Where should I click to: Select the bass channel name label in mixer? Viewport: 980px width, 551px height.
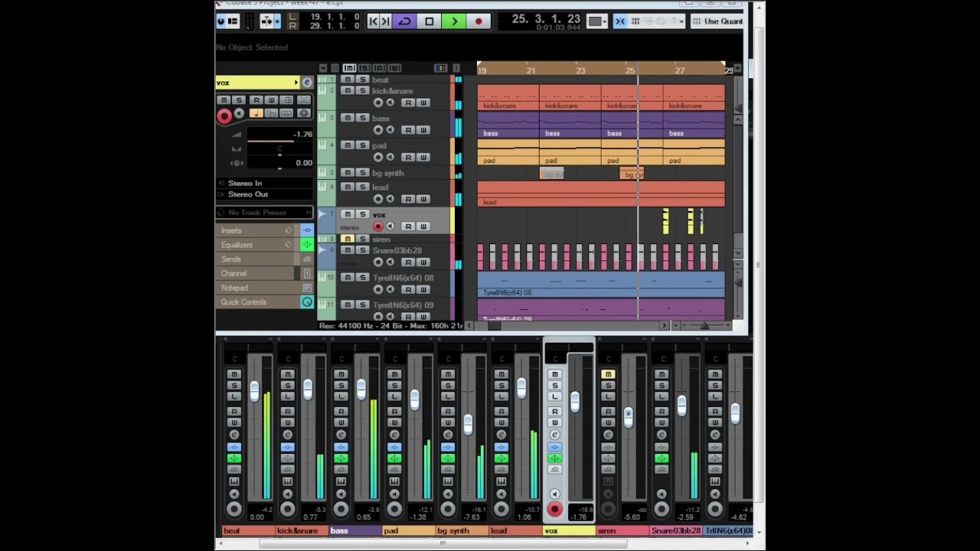(355, 530)
